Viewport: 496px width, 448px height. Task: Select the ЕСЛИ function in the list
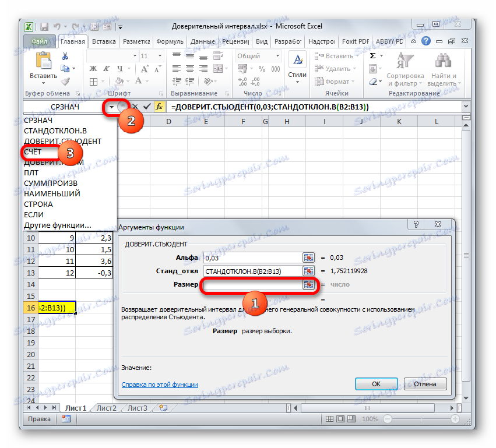[34, 214]
